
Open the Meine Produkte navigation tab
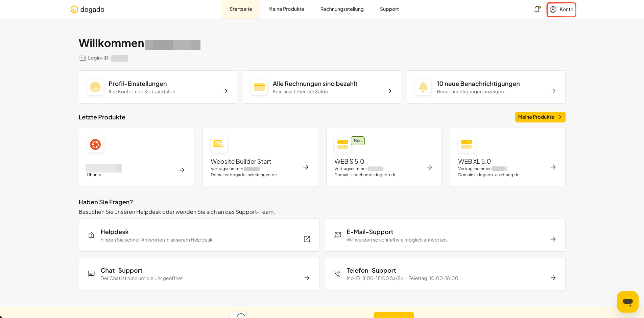pos(286,9)
